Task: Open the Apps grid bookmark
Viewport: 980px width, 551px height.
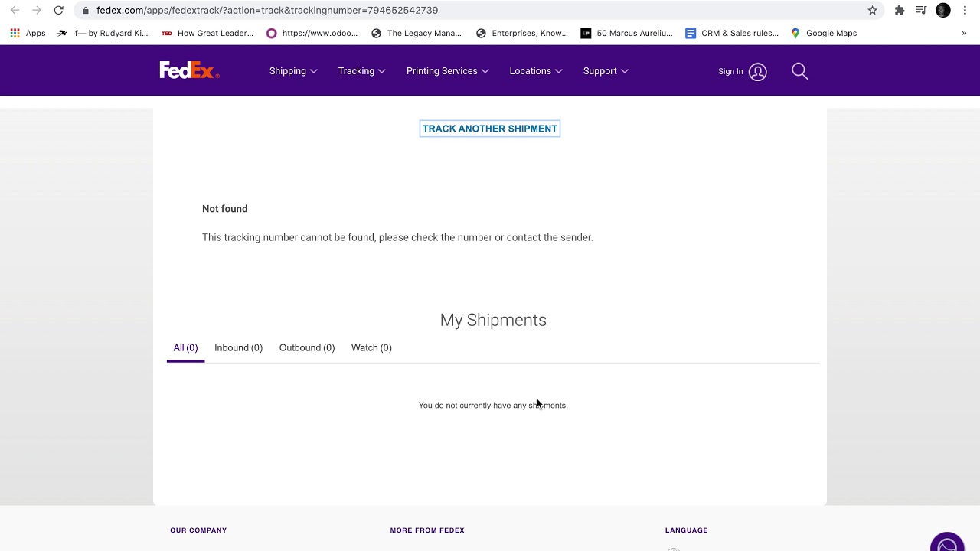Action: coord(28,33)
